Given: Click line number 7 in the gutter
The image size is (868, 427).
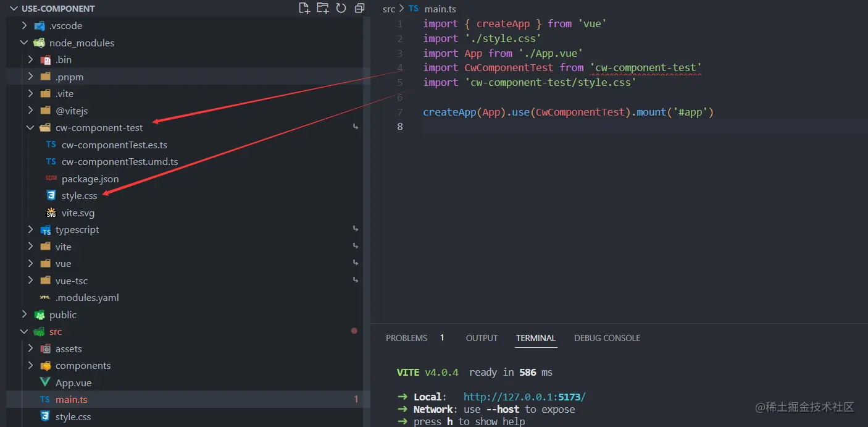Looking at the screenshot, I should click(400, 112).
